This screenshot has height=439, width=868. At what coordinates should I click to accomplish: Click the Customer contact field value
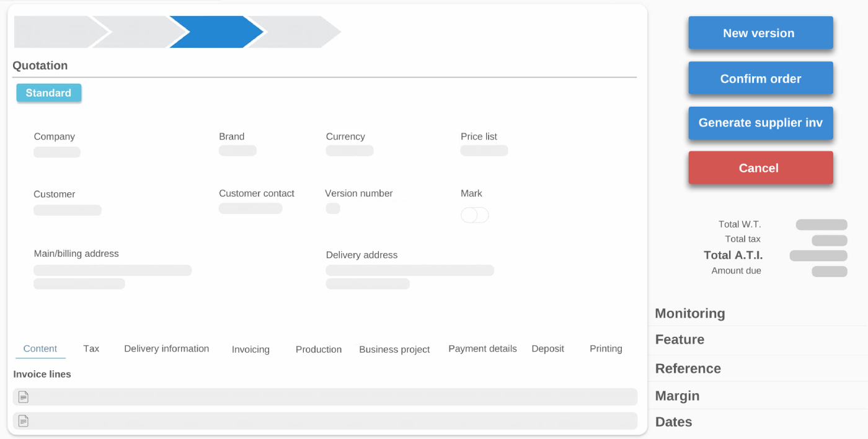pos(250,208)
